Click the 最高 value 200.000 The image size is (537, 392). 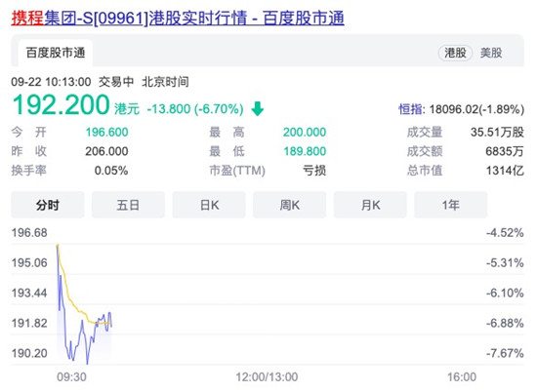click(305, 132)
